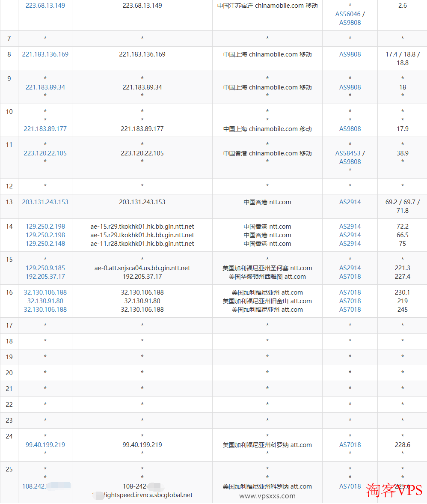Open the blue 32.130.91.80 IP link
The height and width of the screenshot is (504, 427).
(x=45, y=301)
